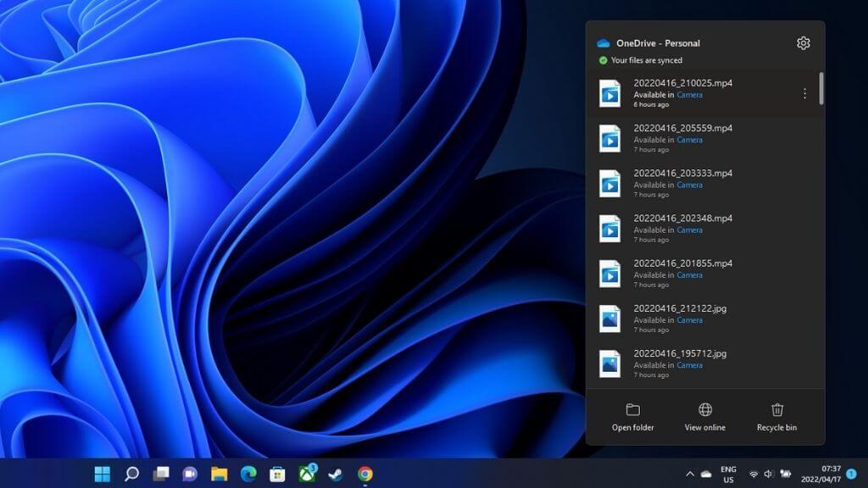
Task: Open Camera link under 20220416_205559.mp4
Action: click(689, 140)
